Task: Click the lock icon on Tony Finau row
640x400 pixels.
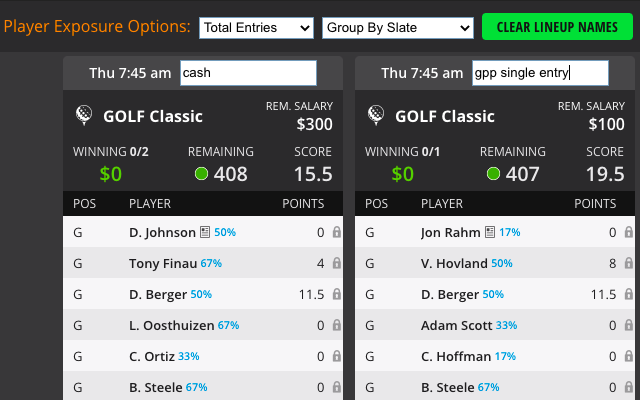Action: coord(336,263)
